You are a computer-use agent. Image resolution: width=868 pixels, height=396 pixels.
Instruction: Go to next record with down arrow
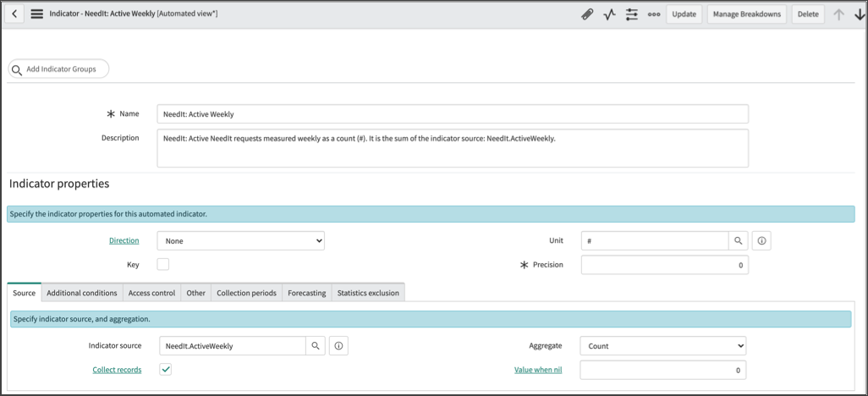tap(860, 14)
